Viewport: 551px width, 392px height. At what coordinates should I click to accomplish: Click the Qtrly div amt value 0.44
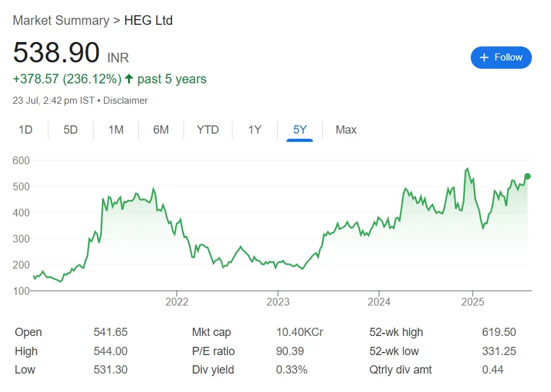coord(492,370)
